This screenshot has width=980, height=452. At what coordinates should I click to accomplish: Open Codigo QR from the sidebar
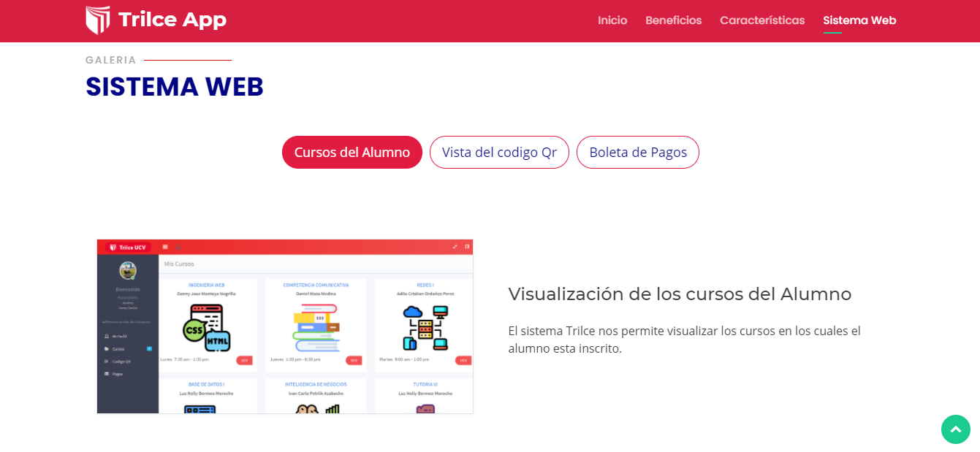tap(106, 361)
